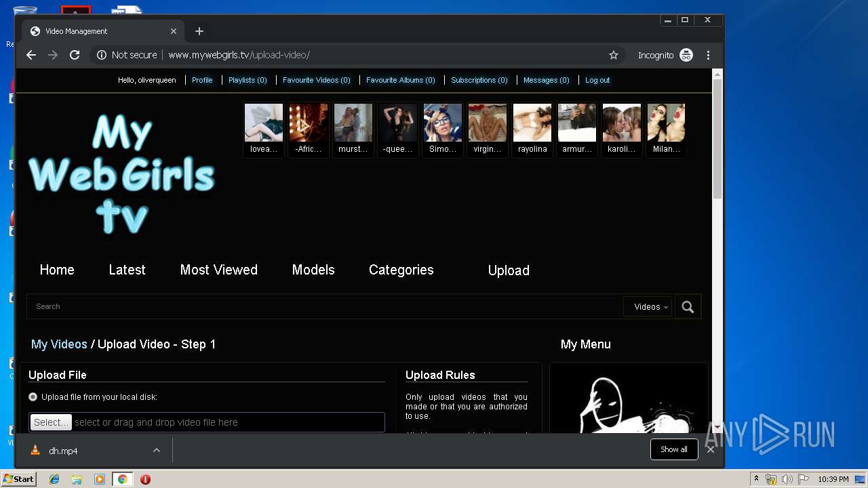Open the Latest menu item
The width and height of the screenshot is (868, 488).
click(127, 270)
